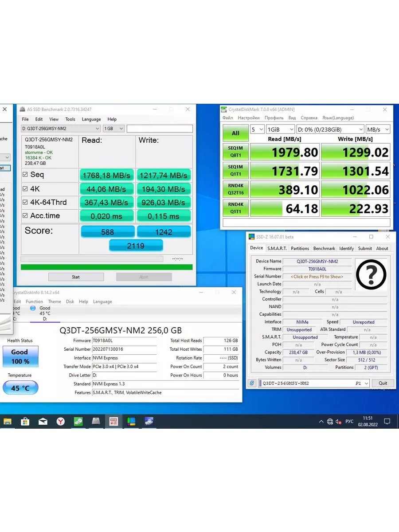Switch to the Submit tab in SSD-Z
This screenshot has height=532, width=399.
coord(365,248)
